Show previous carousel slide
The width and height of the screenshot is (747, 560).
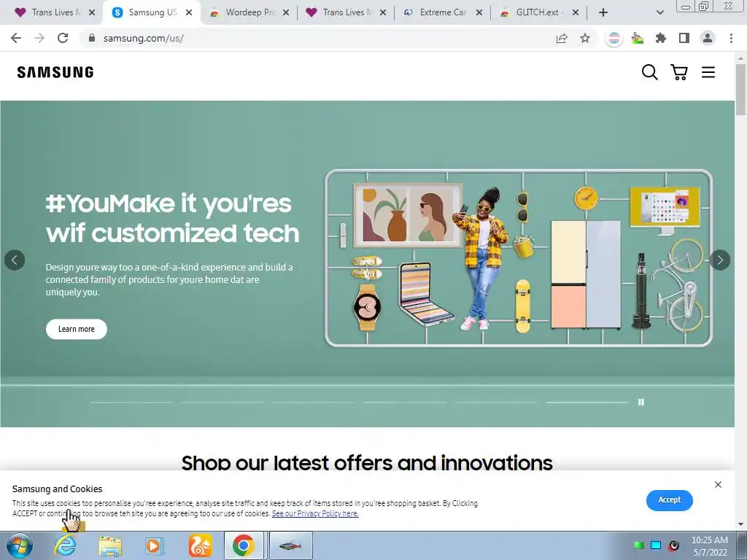click(x=15, y=260)
